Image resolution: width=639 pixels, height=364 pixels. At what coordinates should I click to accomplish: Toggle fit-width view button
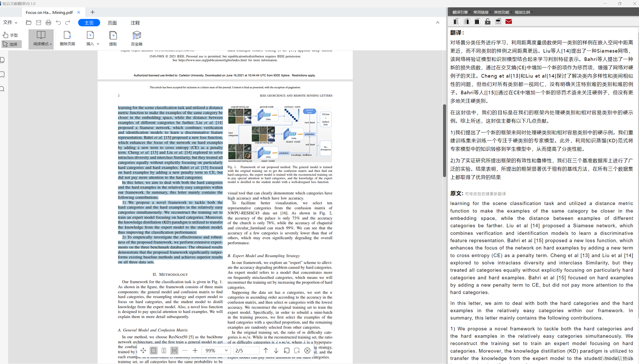click(174, 350)
